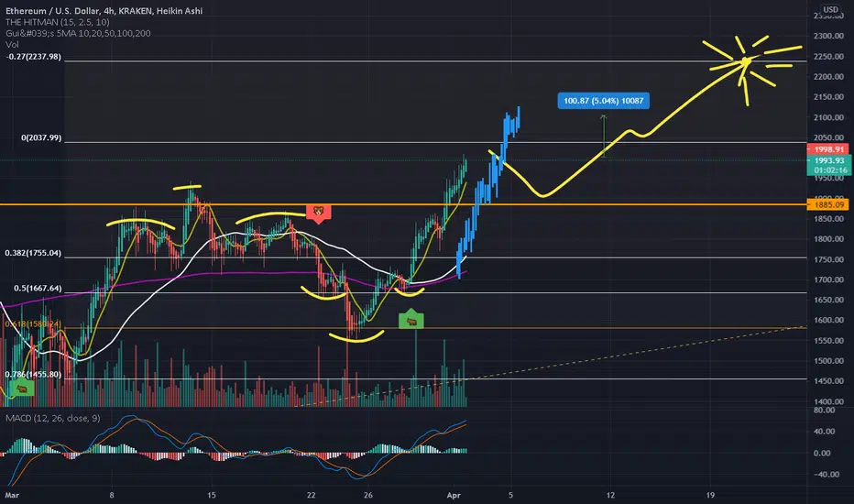Click the 0.618 Fibonacci level label
Screen dimensions: 854x504
tap(33, 324)
